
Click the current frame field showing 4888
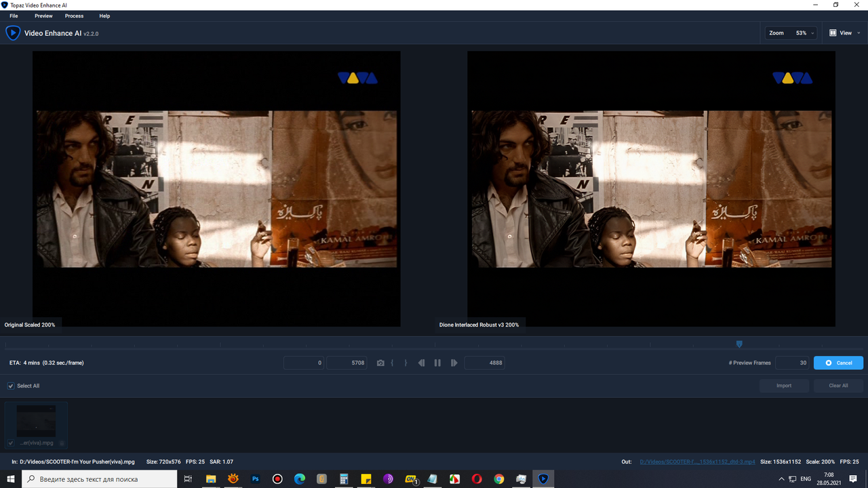point(484,363)
